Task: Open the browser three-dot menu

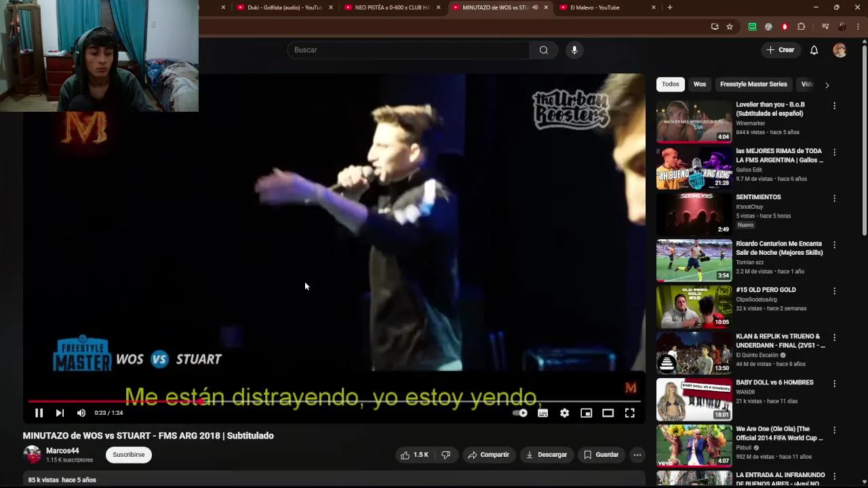Action: pos(858,26)
